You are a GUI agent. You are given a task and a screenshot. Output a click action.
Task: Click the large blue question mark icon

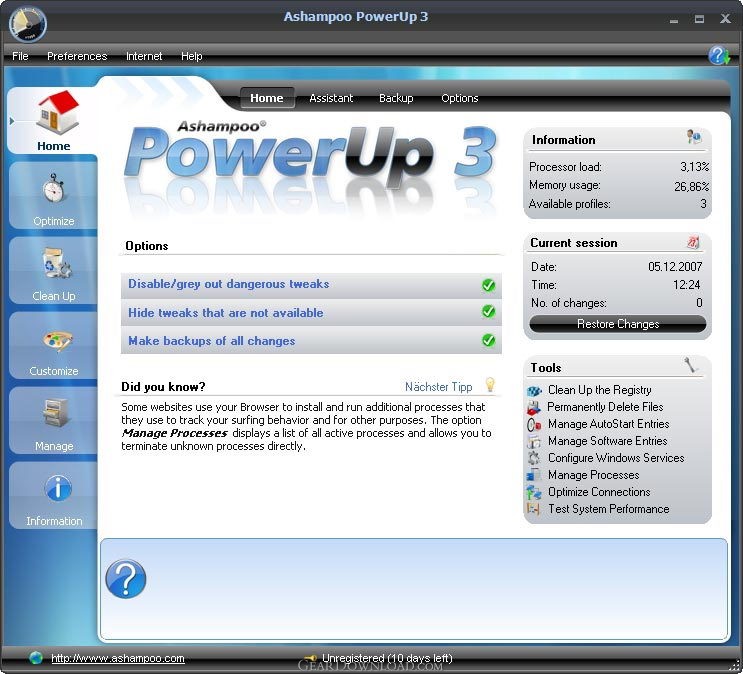[x=126, y=579]
